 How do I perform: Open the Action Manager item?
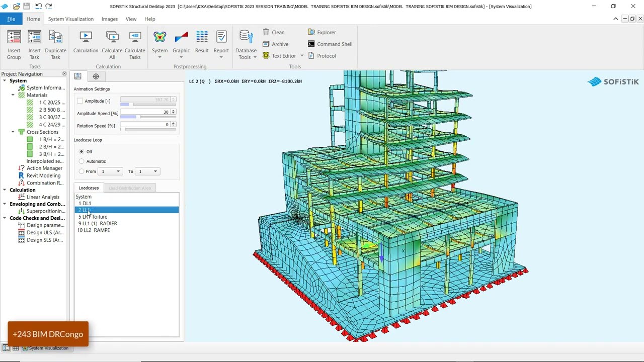[x=40, y=168]
